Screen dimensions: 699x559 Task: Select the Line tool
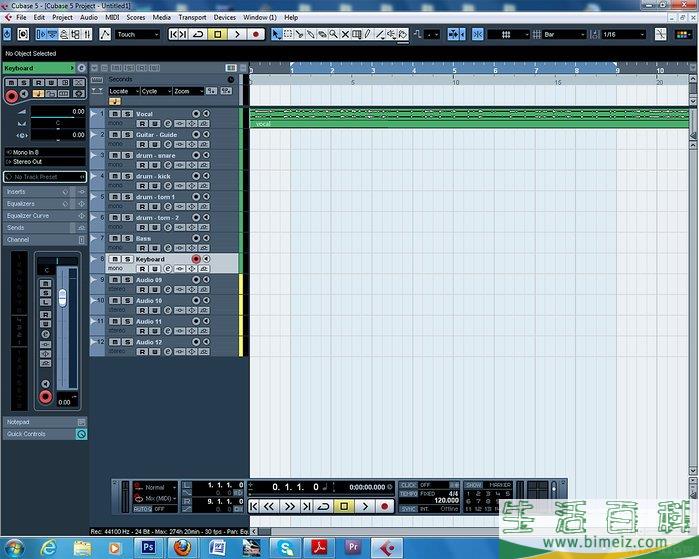[x=379, y=34]
